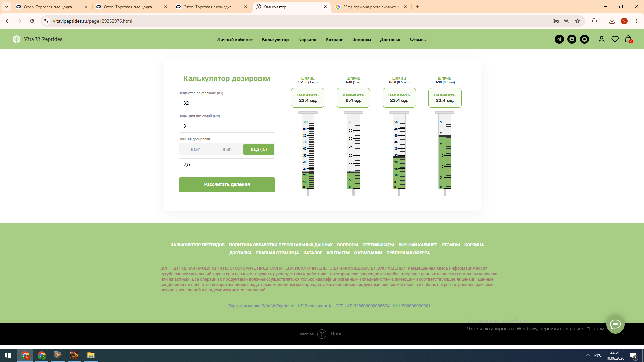The image size is (644, 362).
Task: Click the U-100 syringe result box
Action: [308, 98]
